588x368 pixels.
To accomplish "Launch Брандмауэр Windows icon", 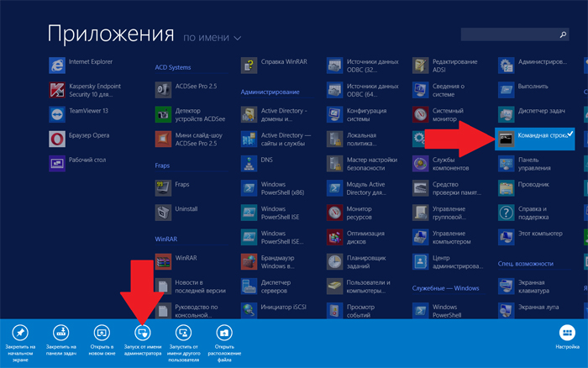I will pyautogui.click(x=249, y=262).
